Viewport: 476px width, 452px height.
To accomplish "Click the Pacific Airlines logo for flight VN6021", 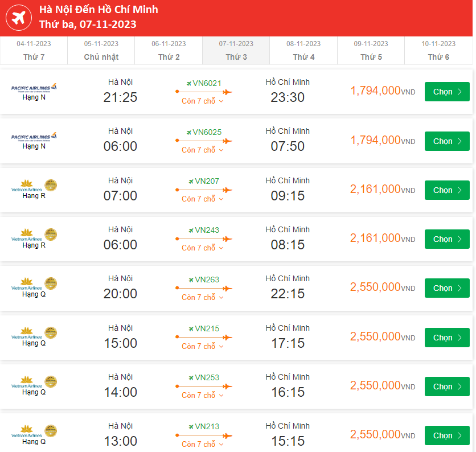I will 34,88.
